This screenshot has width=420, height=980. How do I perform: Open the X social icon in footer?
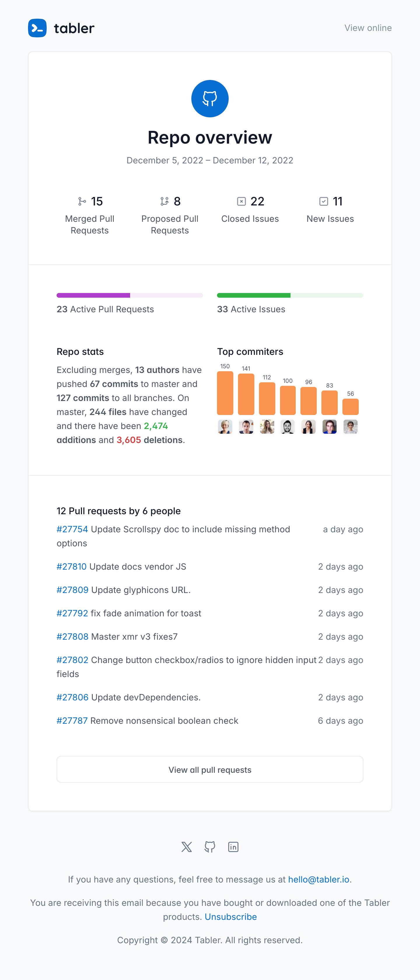[187, 847]
